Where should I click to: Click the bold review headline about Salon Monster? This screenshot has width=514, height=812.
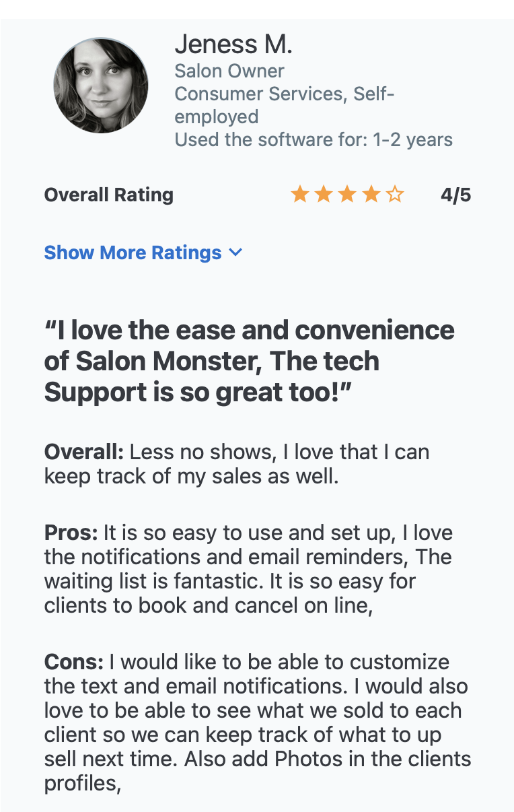tap(250, 361)
